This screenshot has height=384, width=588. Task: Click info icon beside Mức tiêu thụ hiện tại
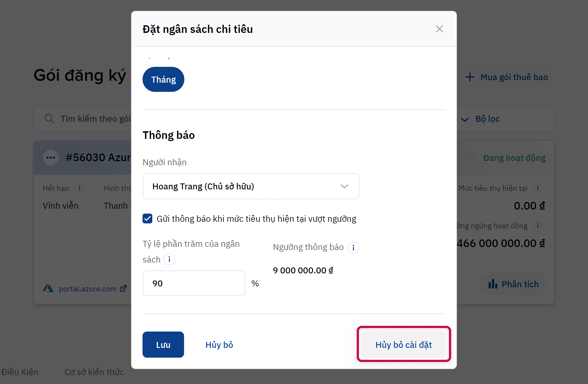[538, 188]
